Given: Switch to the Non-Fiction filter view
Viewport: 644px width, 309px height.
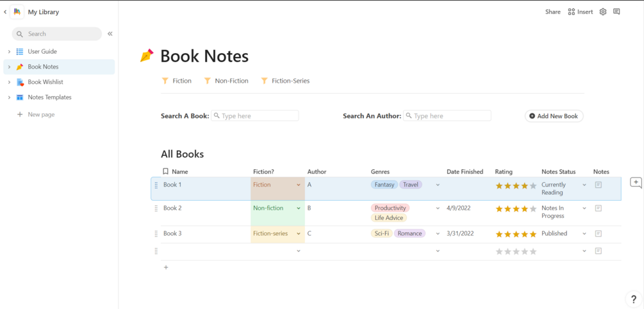Looking at the screenshot, I should (x=226, y=81).
